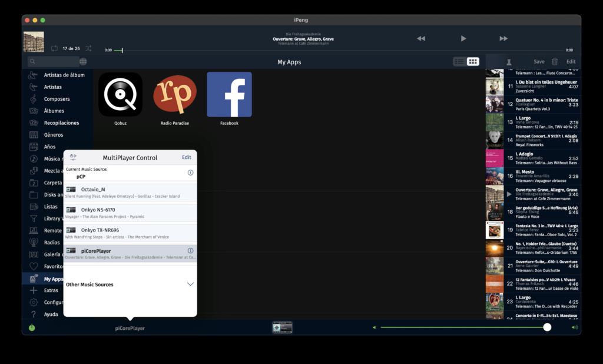The image size is (603, 364).
Task: Select track 11 Du bist ein tolles Ungeheuer
Action: (533, 87)
